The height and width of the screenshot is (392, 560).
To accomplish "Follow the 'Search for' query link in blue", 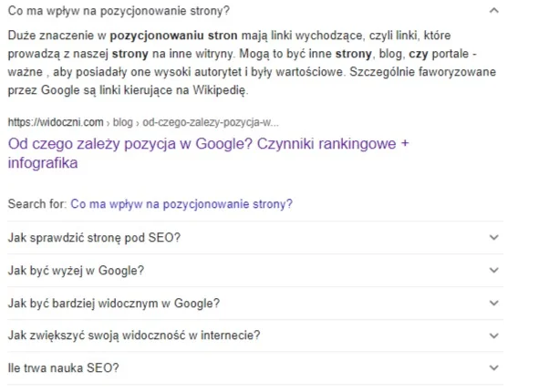I will click(181, 204).
